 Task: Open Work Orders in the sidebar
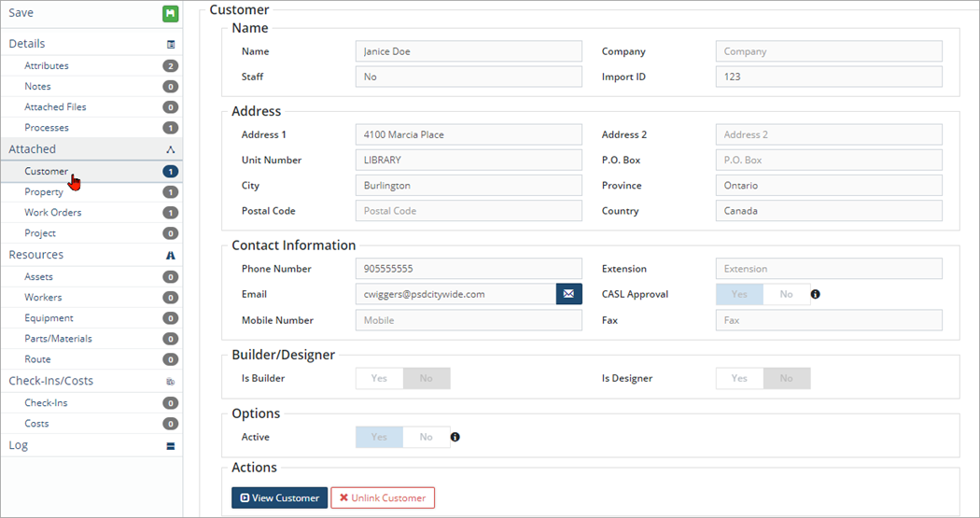coord(53,213)
